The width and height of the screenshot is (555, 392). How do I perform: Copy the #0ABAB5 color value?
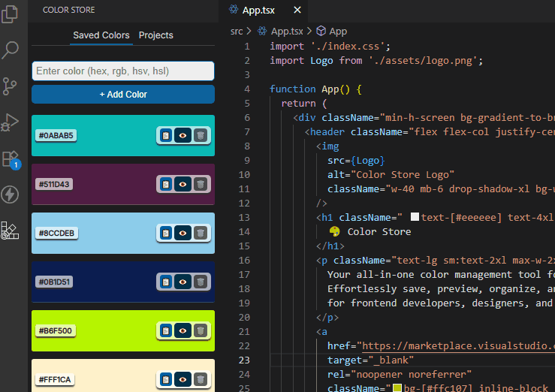166,135
